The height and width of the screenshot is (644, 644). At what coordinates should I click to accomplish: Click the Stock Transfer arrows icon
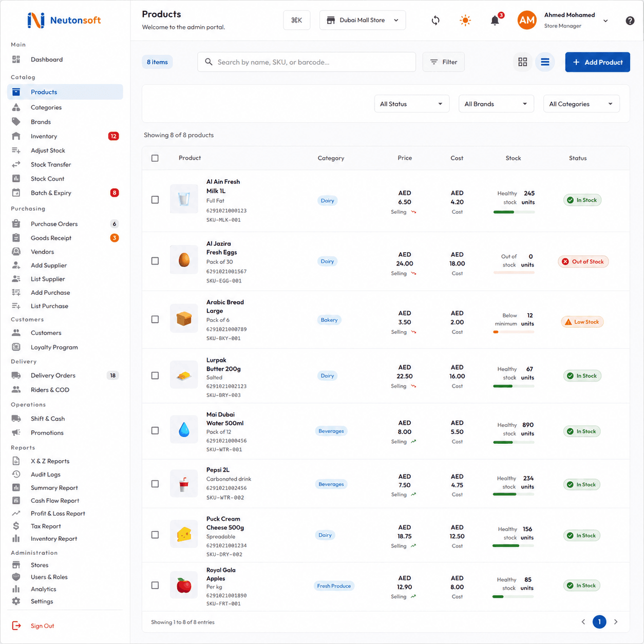coord(16,164)
